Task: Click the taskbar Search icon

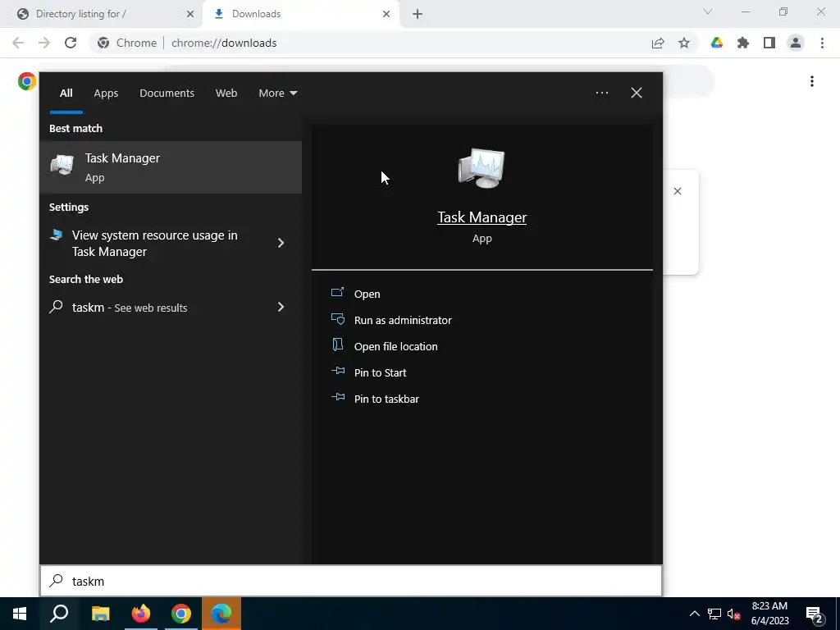Action: pos(59,614)
